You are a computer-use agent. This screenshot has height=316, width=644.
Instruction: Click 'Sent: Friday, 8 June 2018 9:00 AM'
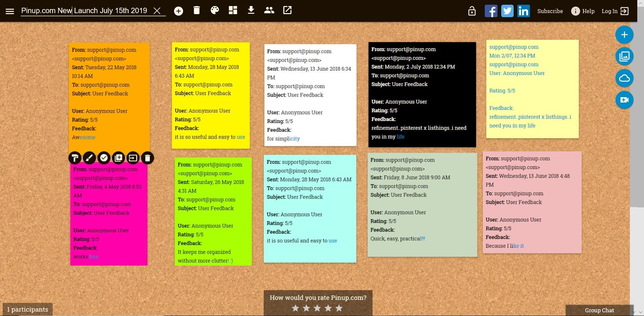(x=410, y=177)
